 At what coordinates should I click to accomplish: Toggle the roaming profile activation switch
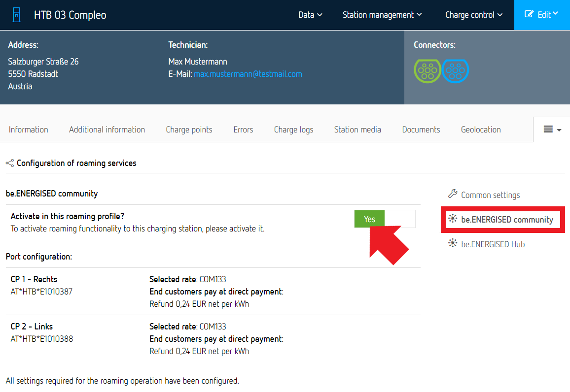coord(385,219)
